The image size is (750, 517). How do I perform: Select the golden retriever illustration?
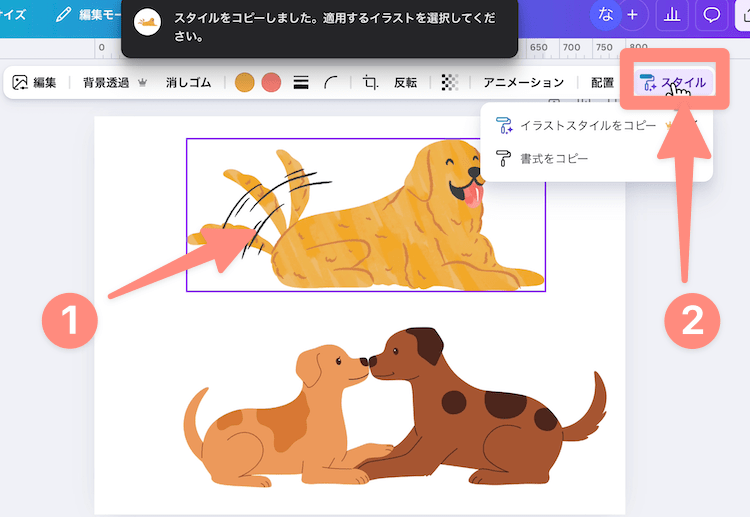coord(365,215)
